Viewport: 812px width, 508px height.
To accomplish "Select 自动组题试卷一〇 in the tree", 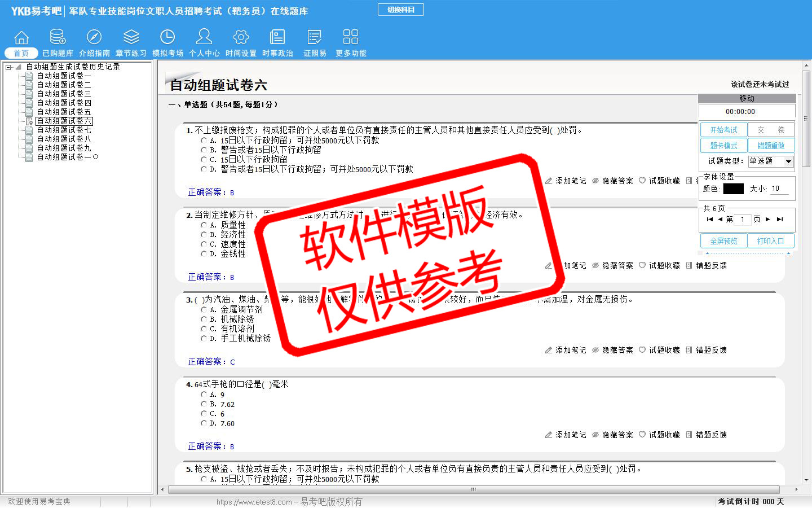I will pyautogui.click(x=68, y=157).
